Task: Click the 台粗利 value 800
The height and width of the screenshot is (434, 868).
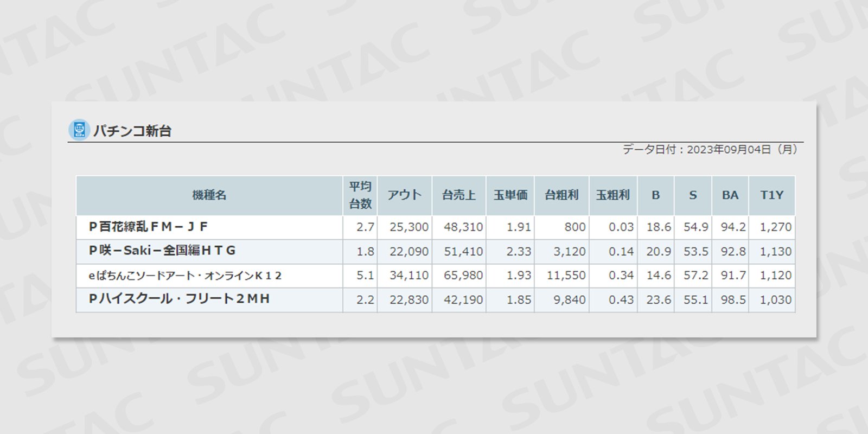Action: click(575, 227)
